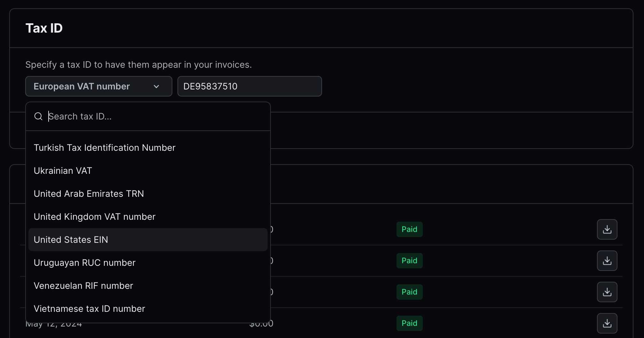Click the tax ID value field DE95837510
Screen dimensions: 644x338
(x=249, y=86)
